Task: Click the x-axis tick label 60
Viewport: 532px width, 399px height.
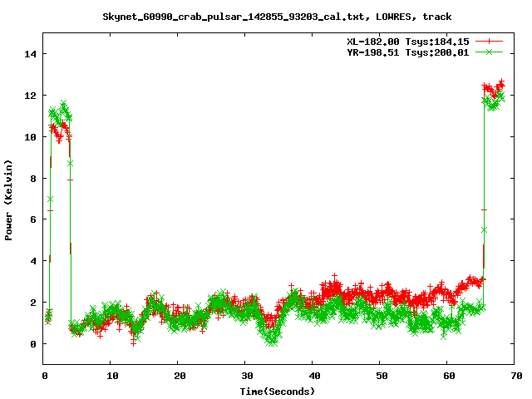Action: pyautogui.click(x=447, y=376)
